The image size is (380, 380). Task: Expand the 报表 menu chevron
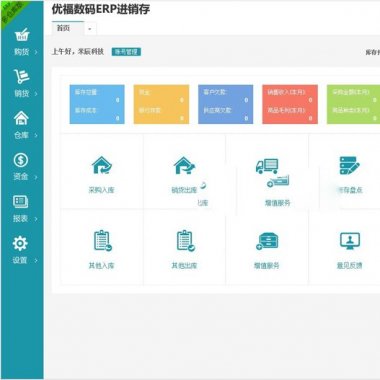click(x=36, y=219)
